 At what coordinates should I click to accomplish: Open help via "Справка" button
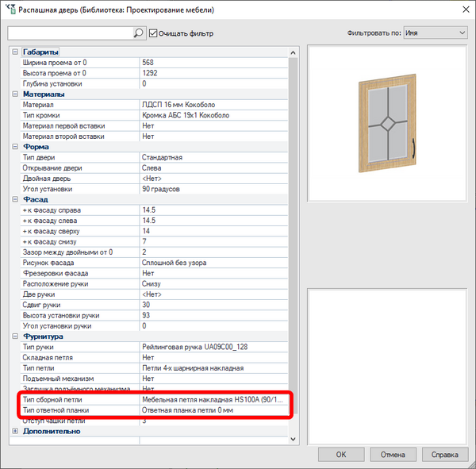coord(445,455)
